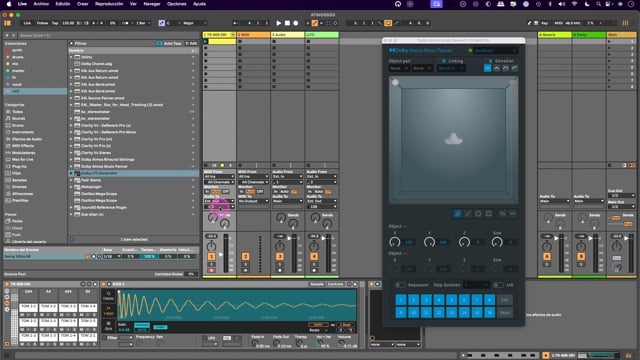Click the Tap tempo button

pyautogui.click(x=55, y=23)
